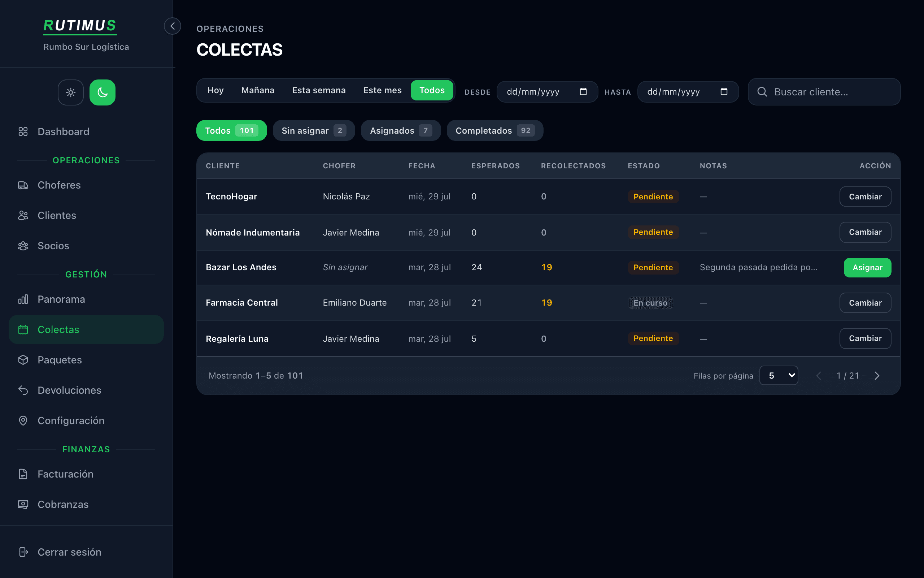Open Panorama view
Screen dimensions: 924x578
tap(86, 299)
